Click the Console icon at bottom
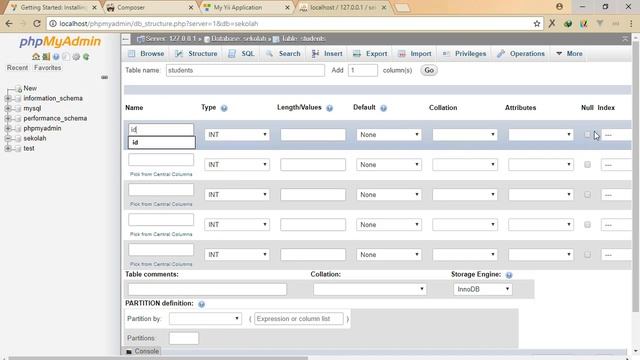 point(129,351)
